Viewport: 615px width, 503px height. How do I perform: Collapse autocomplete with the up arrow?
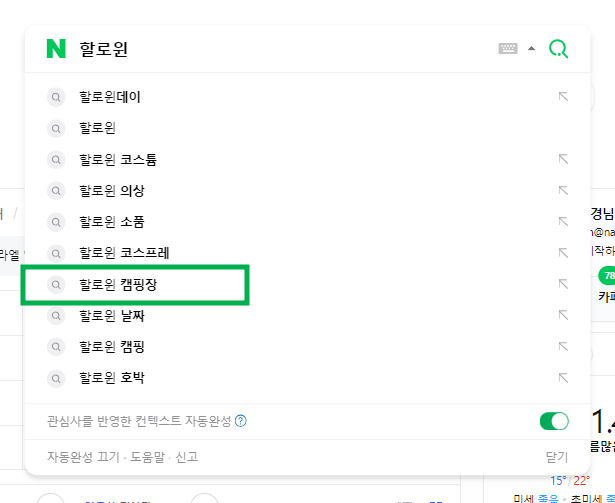[x=531, y=49]
